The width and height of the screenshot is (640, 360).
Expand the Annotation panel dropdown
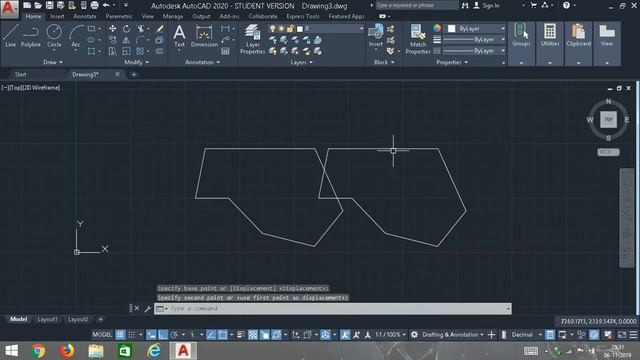(203, 62)
